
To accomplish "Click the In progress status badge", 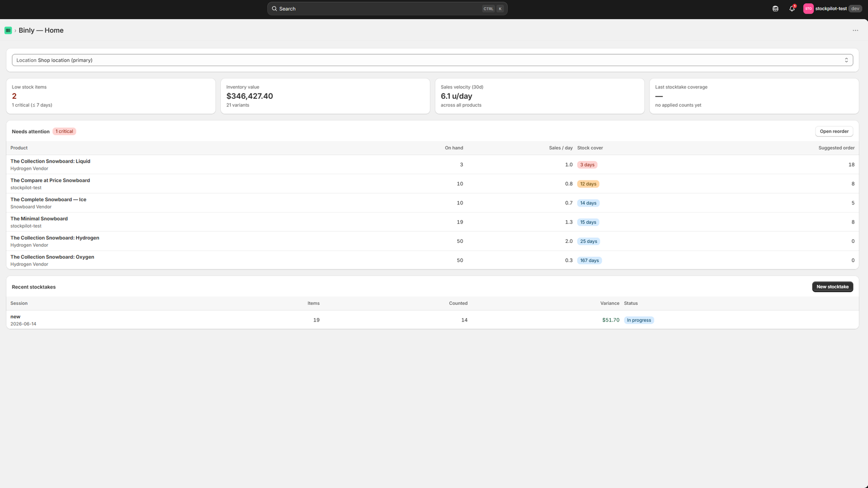I will click(639, 320).
